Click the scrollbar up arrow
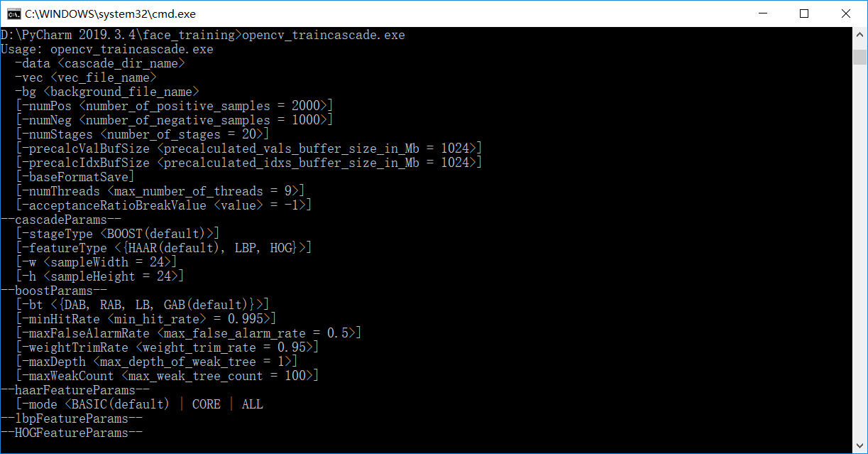Image resolution: width=868 pixels, height=454 pixels. [x=859, y=34]
